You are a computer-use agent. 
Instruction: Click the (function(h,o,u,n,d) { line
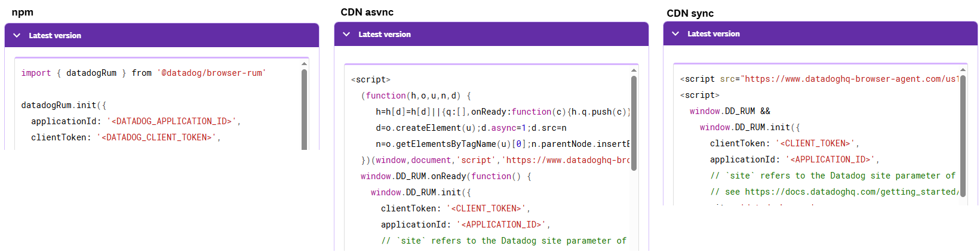click(416, 96)
